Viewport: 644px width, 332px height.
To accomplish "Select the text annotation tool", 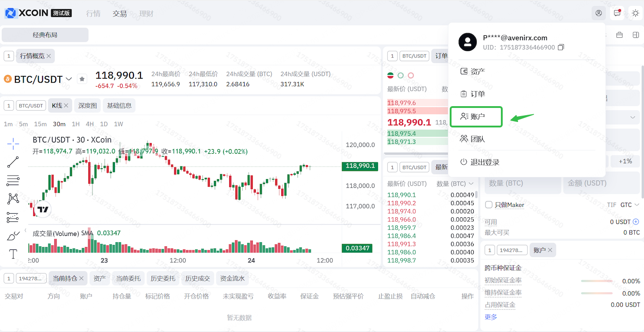I will pyautogui.click(x=13, y=254).
